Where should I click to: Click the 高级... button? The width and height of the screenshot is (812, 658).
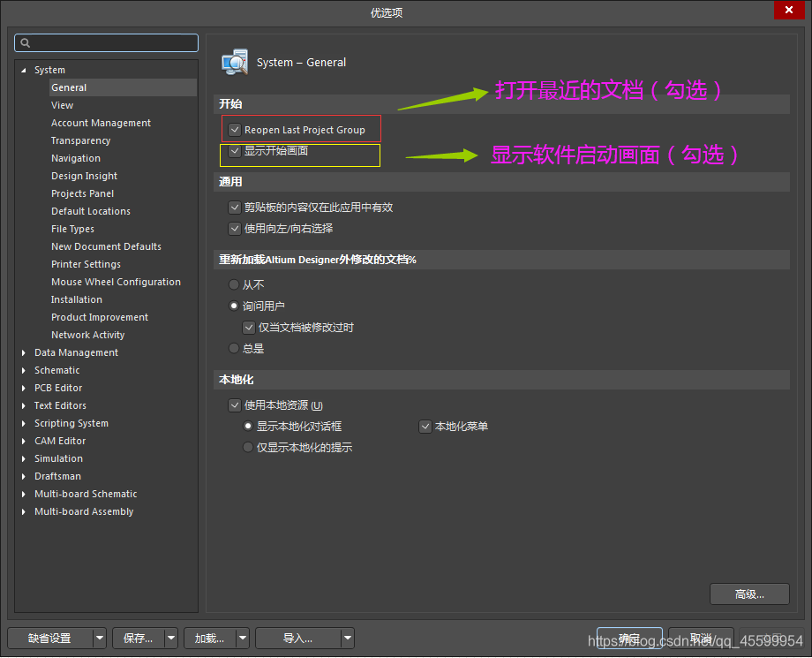(x=749, y=594)
